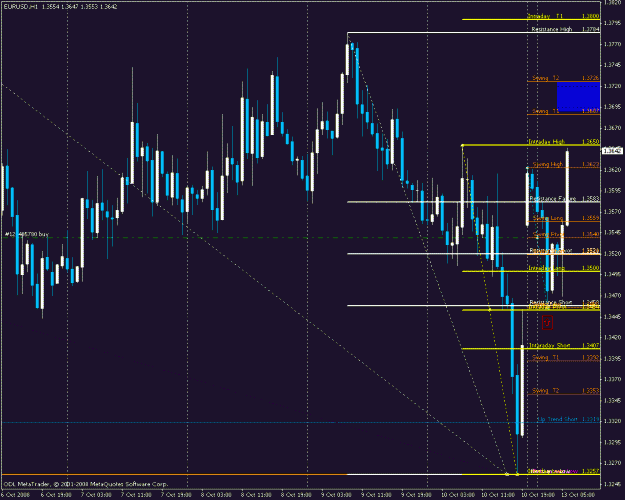This screenshot has width=625, height=500.
Task: Click the 1.3770 value on price scale
Action: coord(612,44)
